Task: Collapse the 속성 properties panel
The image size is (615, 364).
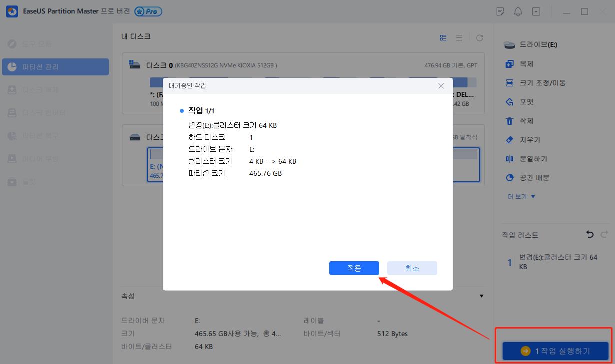Action: coord(481,296)
